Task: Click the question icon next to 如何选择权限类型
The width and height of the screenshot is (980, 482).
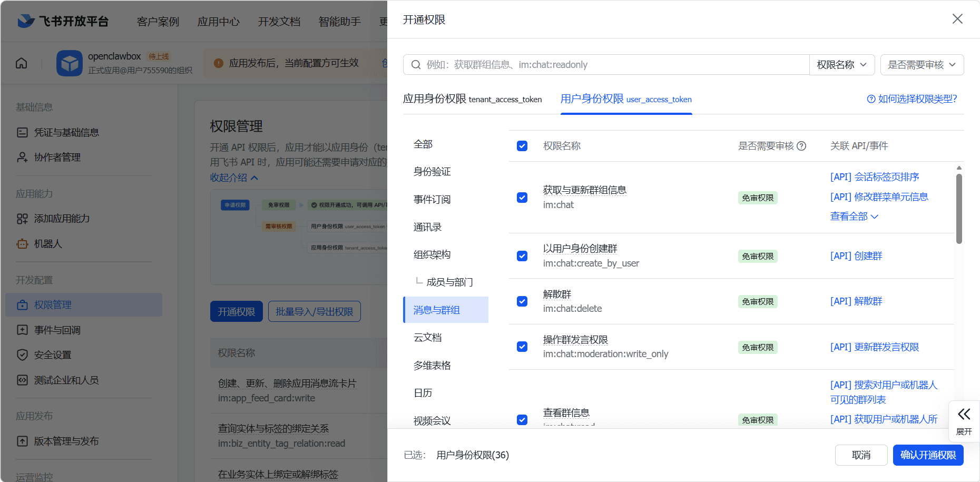Action: point(871,99)
